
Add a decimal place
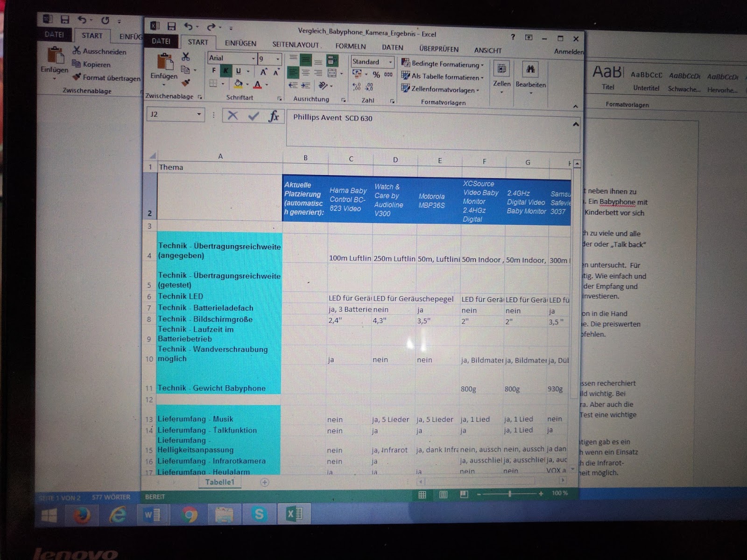click(x=357, y=87)
